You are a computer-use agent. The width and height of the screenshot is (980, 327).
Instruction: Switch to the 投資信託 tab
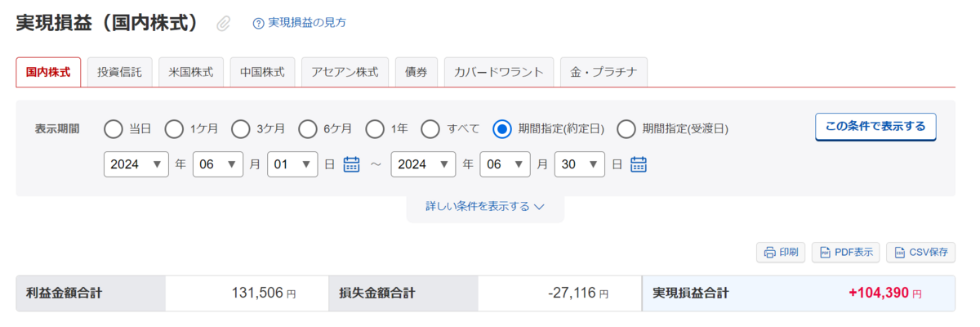coord(119,72)
